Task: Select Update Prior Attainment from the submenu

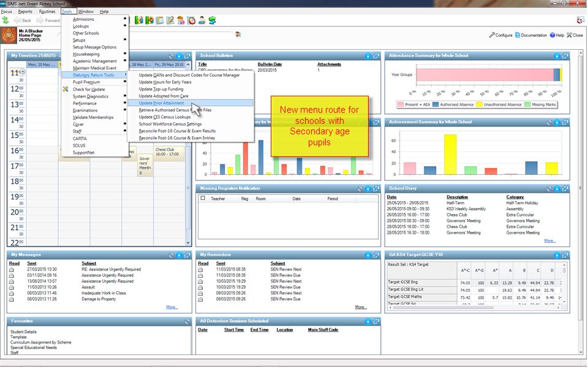Action: click(191, 103)
